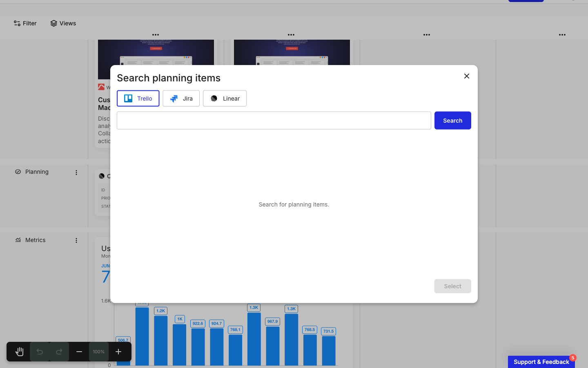Viewport: 588px width, 368px height.
Task: Switch to the Linear tab
Action: point(225,99)
